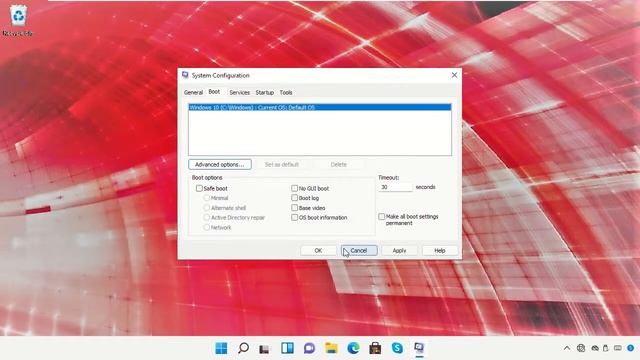Open Help in System Configuration
Viewport: 640px width, 360px height.
pos(440,251)
